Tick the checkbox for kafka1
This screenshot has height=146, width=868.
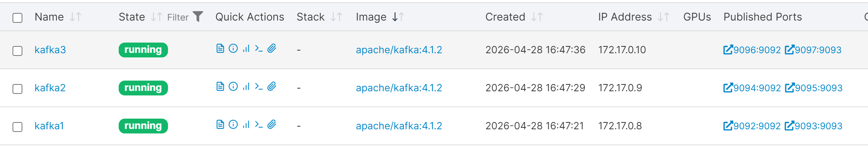[17, 127]
